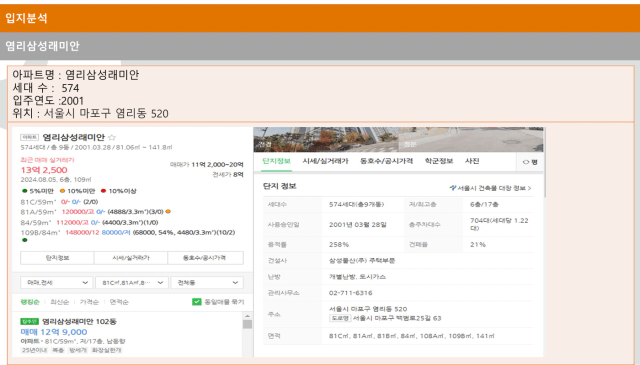Viewport: 640px width, 365px height.
Task: Click the 6층/17층 floors value
Action: (x=484, y=204)
